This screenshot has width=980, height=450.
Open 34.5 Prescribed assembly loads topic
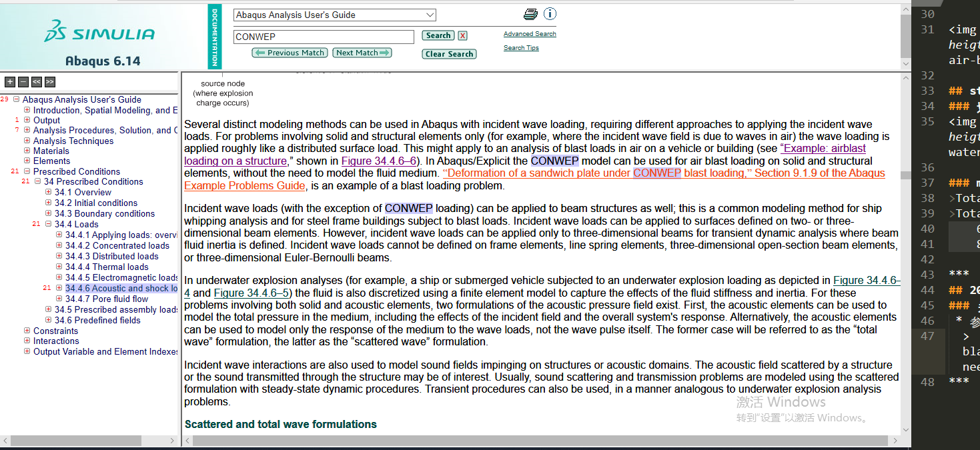116,309
